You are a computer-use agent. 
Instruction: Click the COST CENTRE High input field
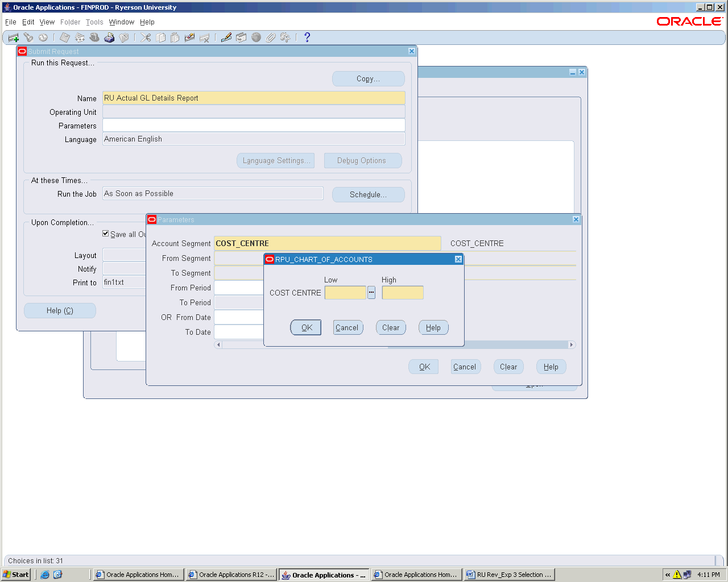pos(403,293)
